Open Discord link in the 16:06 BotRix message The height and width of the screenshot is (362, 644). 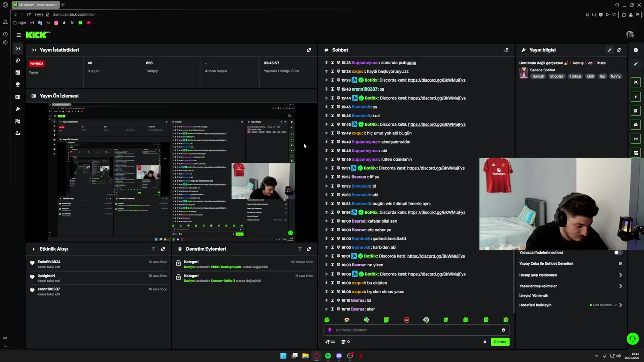point(436,274)
